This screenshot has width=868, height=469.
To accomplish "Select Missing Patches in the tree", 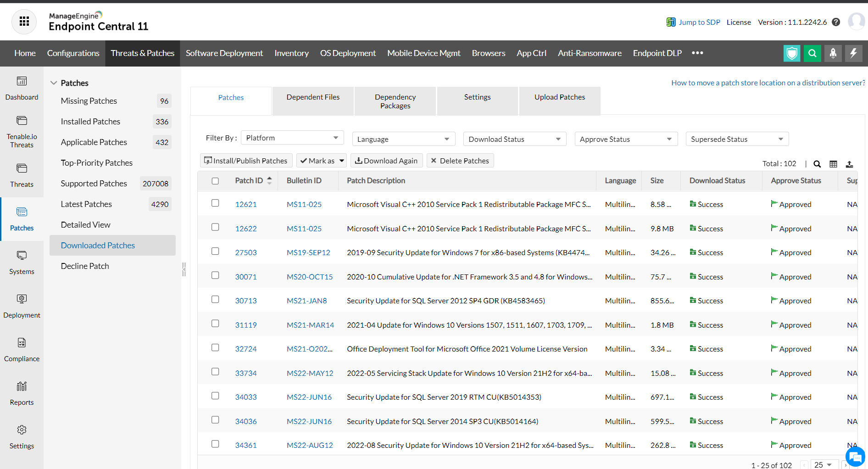I will coord(89,101).
